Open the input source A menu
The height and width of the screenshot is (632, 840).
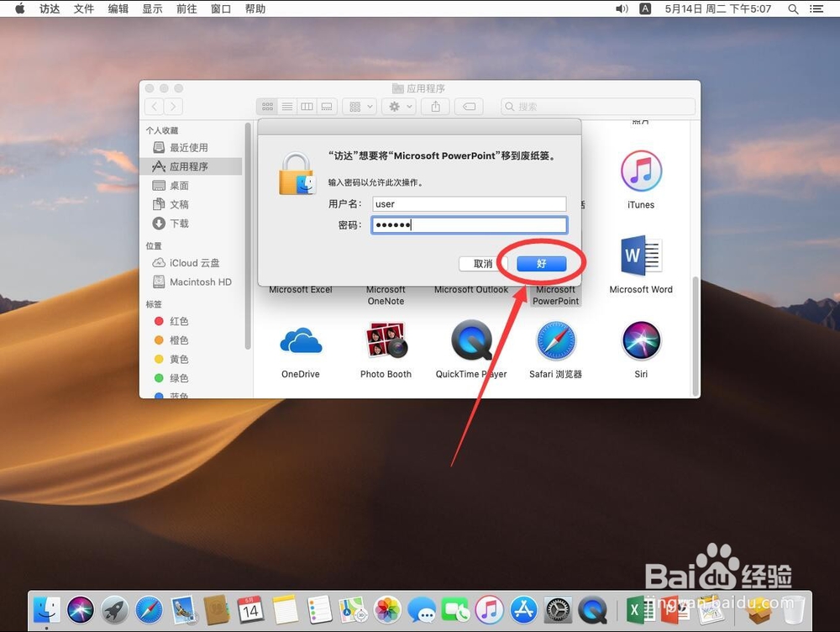(645, 8)
